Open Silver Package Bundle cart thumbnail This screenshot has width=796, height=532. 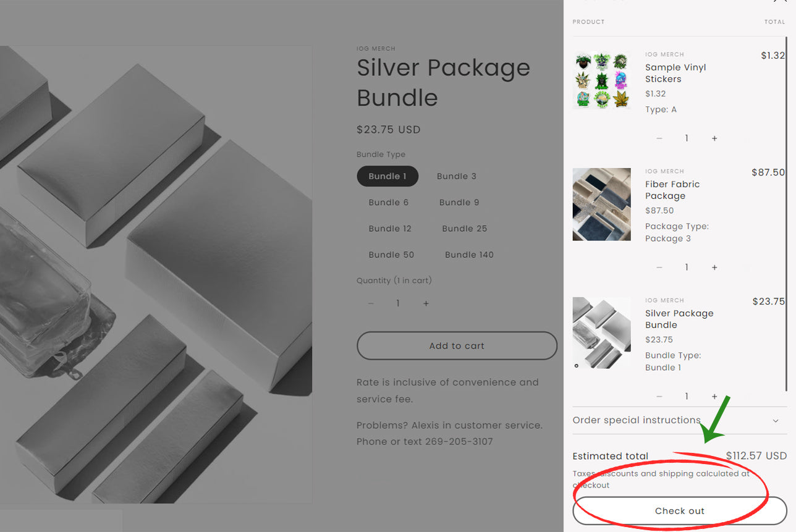click(x=602, y=333)
